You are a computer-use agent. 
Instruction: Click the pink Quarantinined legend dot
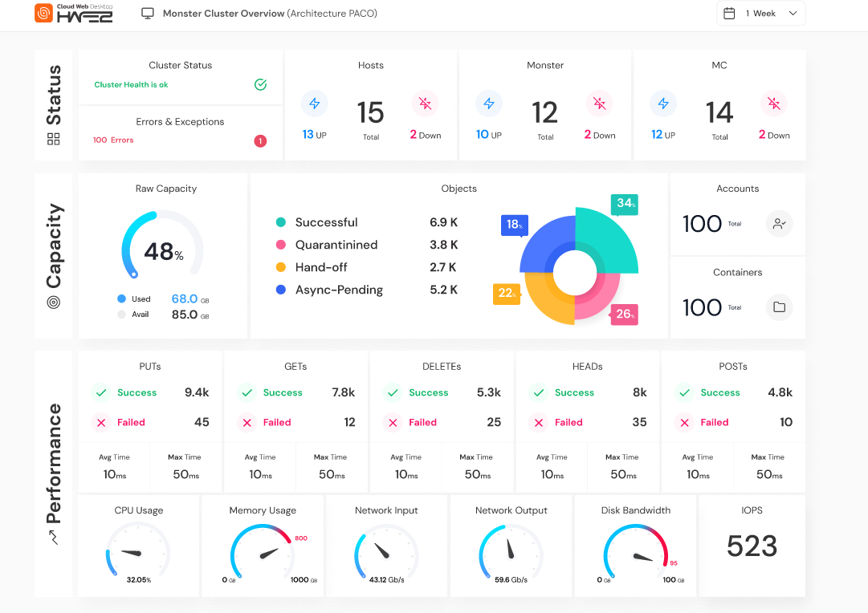[281, 245]
